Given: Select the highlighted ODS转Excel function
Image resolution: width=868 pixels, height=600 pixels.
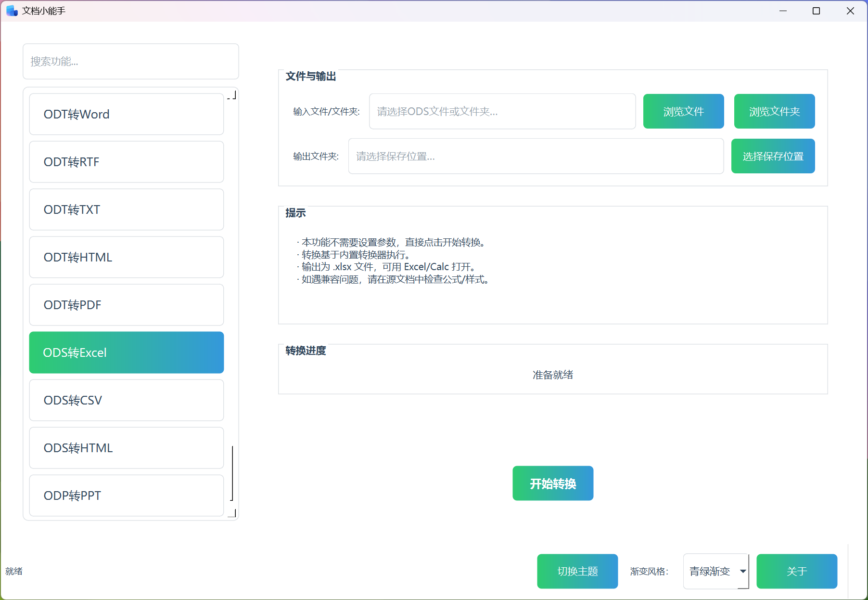Looking at the screenshot, I should coord(126,352).
